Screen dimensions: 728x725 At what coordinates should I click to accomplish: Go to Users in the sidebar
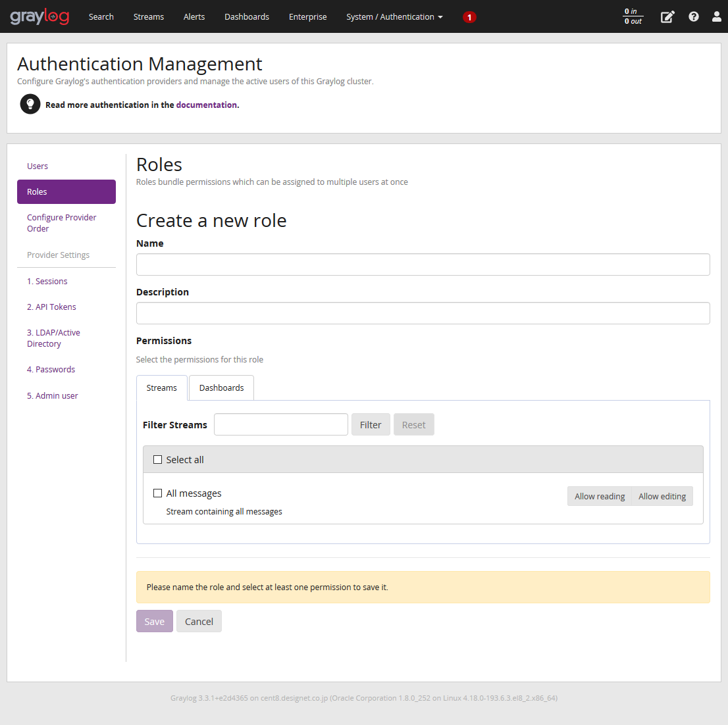[x=38, y=166]
